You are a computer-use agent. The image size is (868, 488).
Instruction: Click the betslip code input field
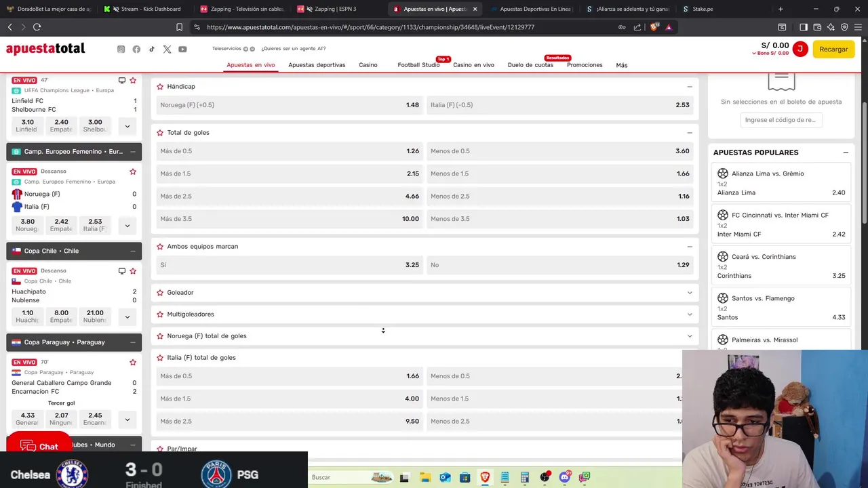[x=781, y=120]
